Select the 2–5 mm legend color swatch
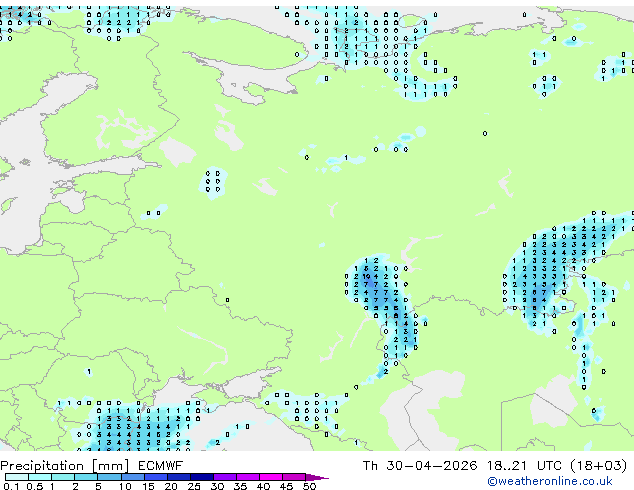This screenshot has height=490, width=634. [x=86, y=477]
